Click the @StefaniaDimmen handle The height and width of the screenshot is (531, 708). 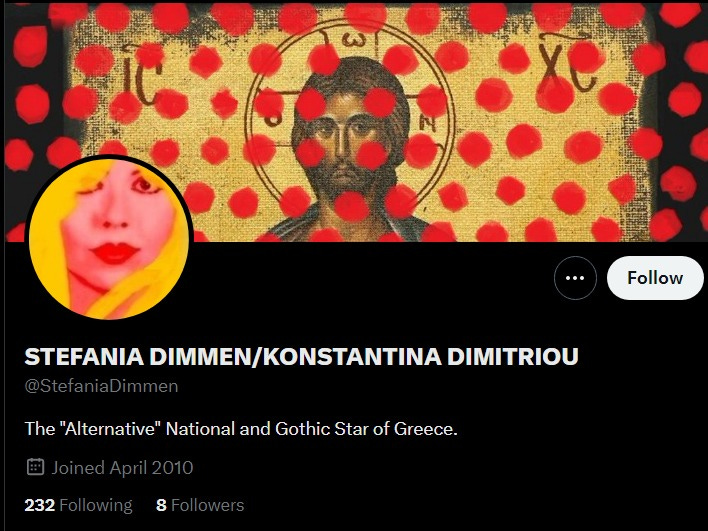[101, 386]
